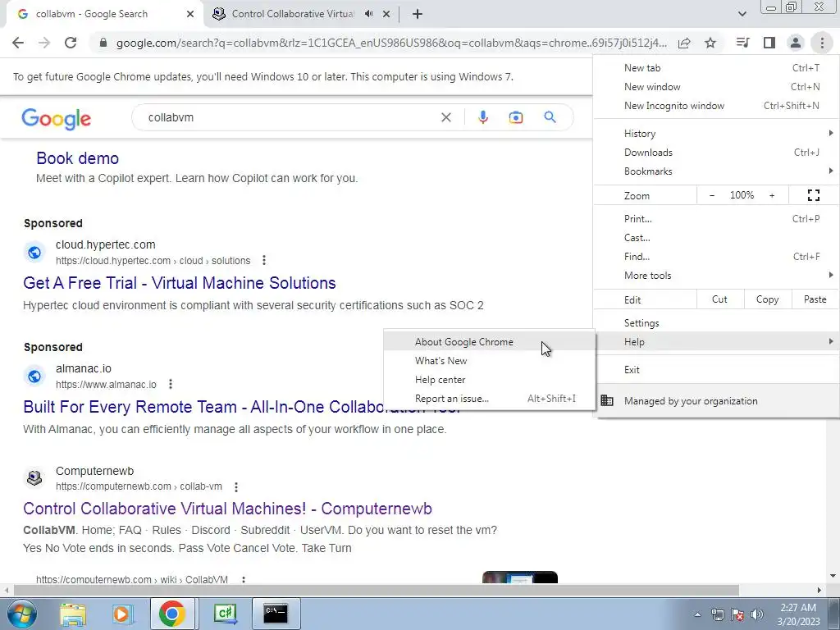The height and width of the screenshot is (630, 840).
Task: Close the Control Collaborative Virtual tab
Action: pyautogui.click(x=386, y=14)
